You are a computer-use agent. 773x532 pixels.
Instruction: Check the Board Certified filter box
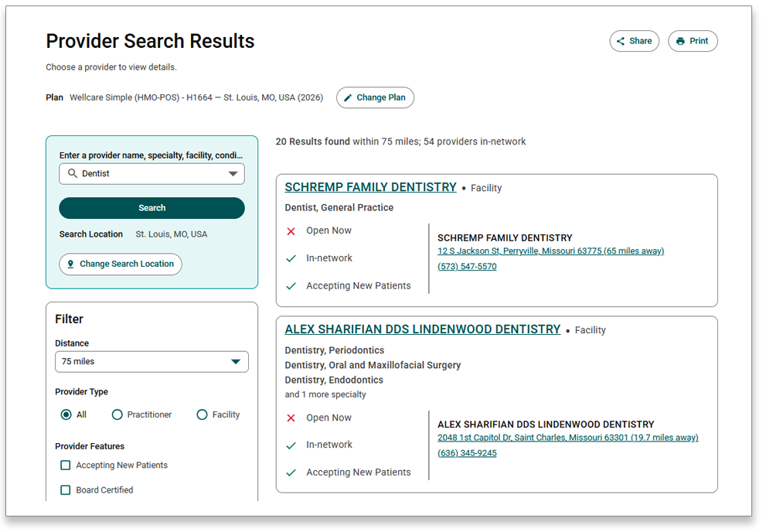tap(66, 489)
